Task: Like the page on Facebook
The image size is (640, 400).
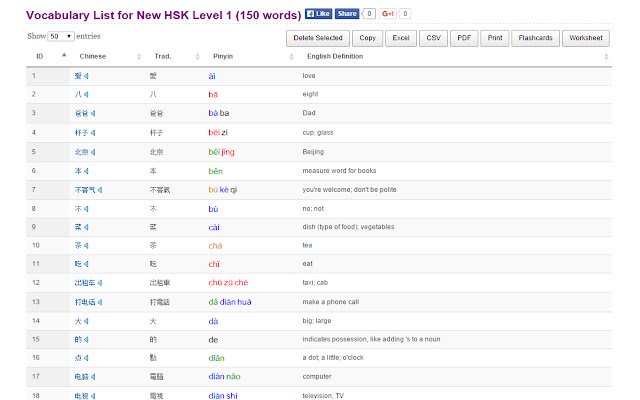Action: click(318, 13)
